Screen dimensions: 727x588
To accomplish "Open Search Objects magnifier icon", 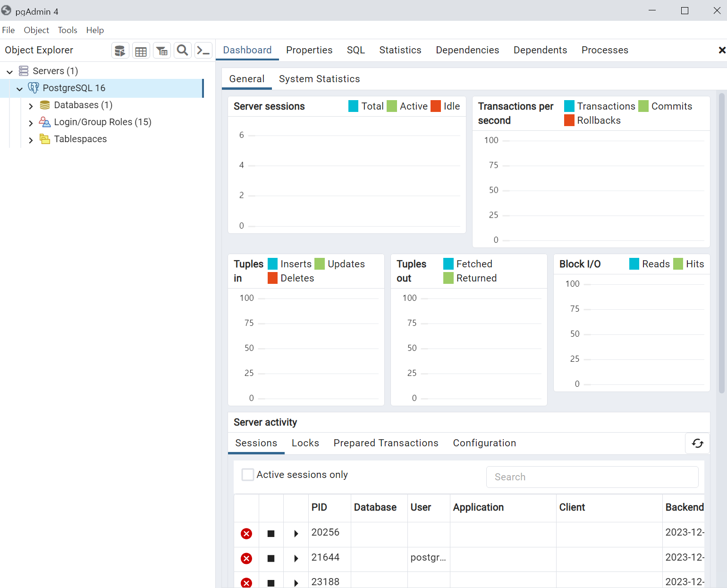I will [183, 51].
